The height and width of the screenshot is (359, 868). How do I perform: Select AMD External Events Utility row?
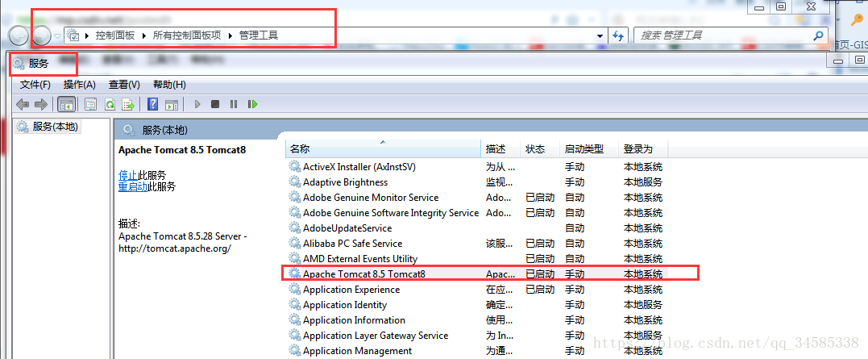click(x=477, y=259)
